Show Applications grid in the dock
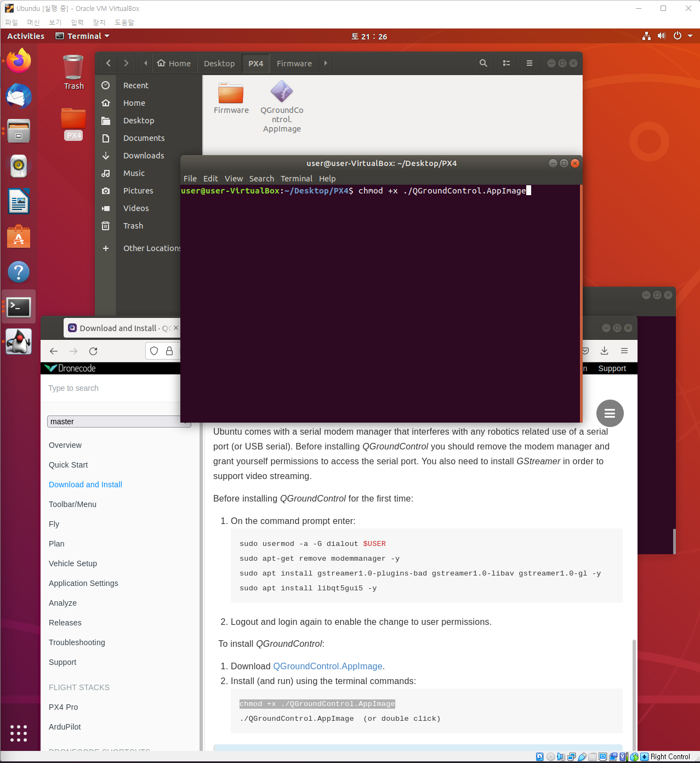Screen dimensions: 700x763 pyautogui.click(x=19, y=733)
